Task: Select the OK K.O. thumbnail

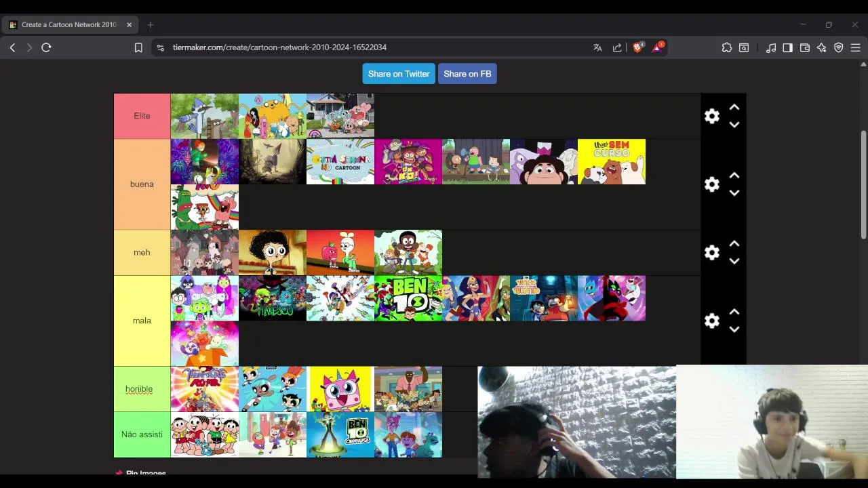Action: [408, 161]
